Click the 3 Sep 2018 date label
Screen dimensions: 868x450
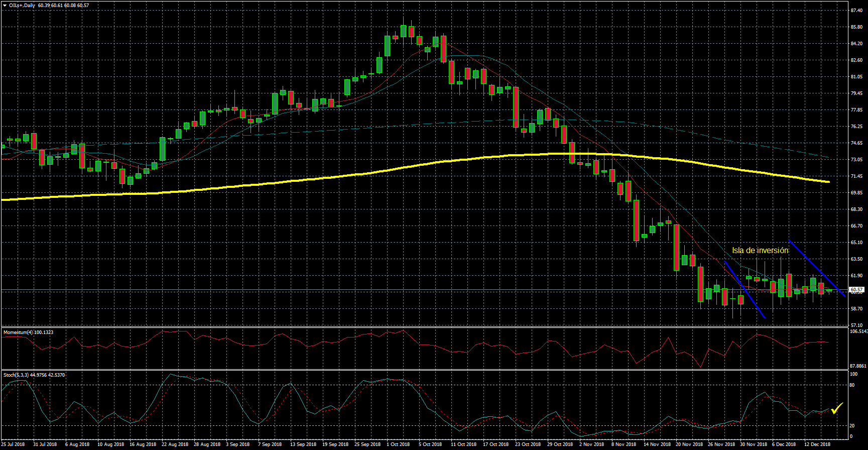[237, 444]
